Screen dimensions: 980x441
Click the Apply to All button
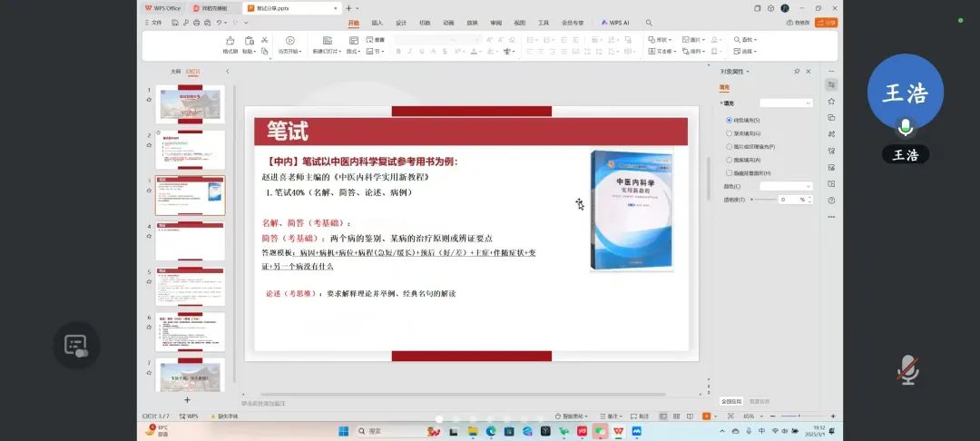point(731,400)
